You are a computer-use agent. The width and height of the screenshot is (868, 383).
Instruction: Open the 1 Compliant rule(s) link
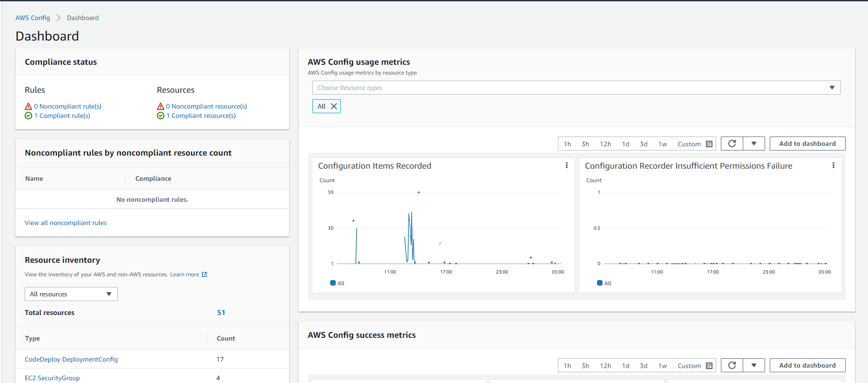click(62, 116)
